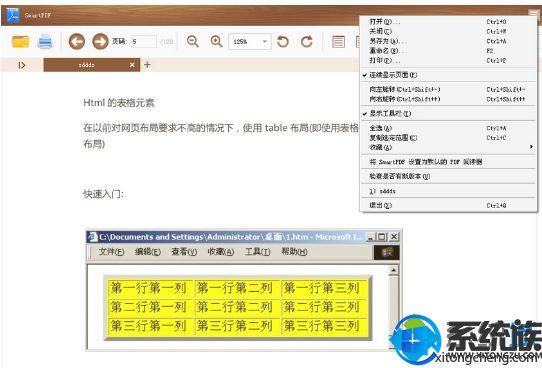
Task: Rotate page clockwise
Action: click(x=307, y=41)
